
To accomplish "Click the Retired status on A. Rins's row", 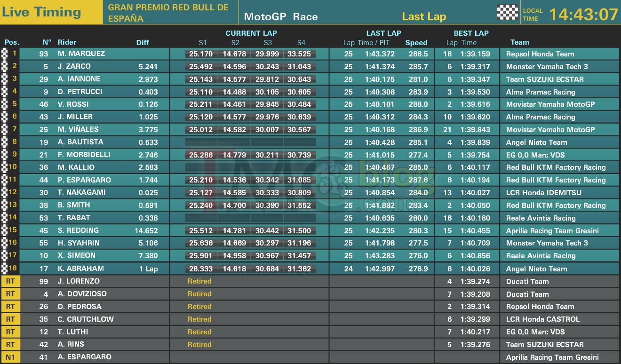I will [199, 344].
